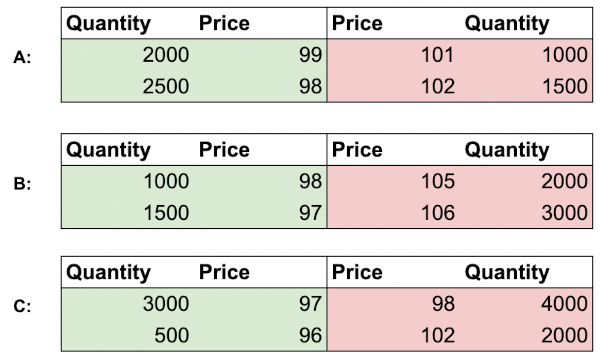Select bid quantity 1000 in table B

pos(166,181)
